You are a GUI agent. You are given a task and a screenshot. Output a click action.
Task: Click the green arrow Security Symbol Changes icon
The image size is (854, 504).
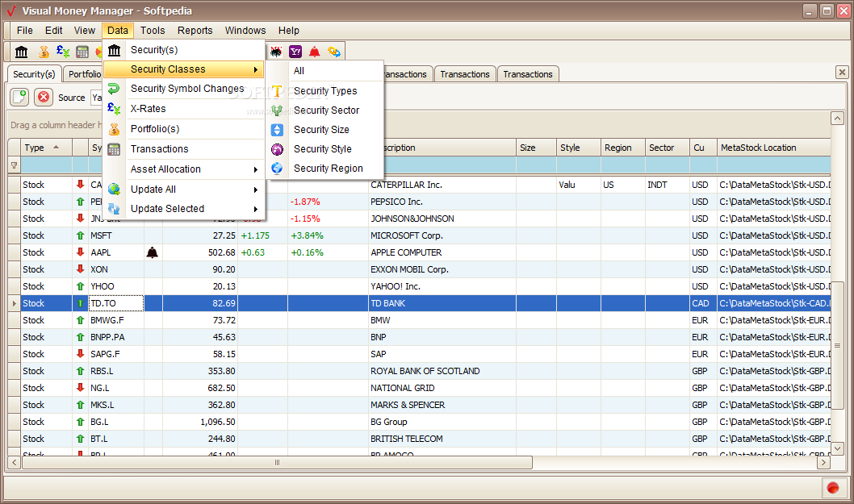click(114, 88)
